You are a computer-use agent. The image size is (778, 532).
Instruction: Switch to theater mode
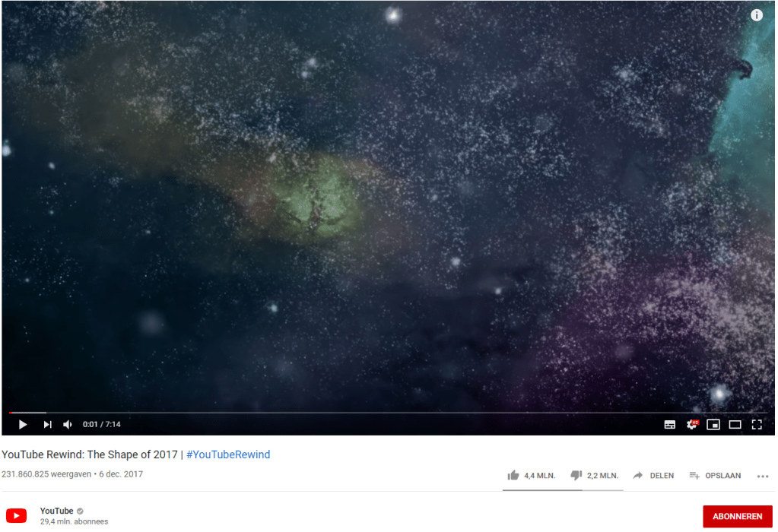click(x=735, y=424)
